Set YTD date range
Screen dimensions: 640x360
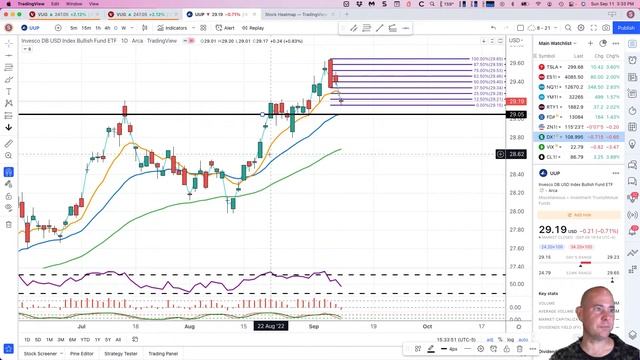(85, 340)
